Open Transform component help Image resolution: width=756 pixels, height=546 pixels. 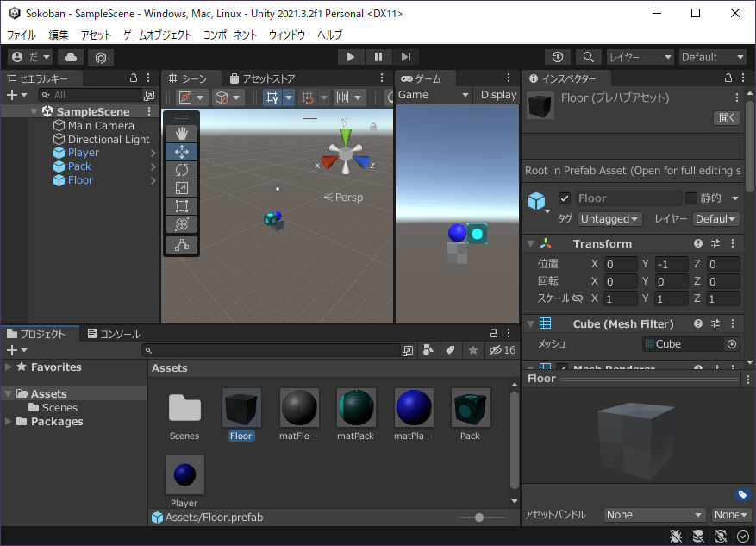[x=698, y=243]
